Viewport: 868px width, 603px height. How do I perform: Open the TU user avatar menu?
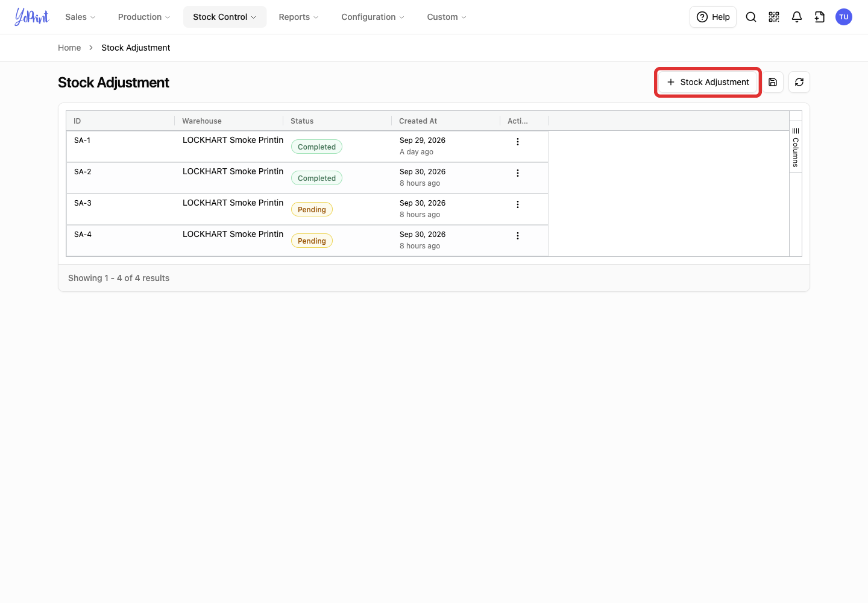pos(844,17)
